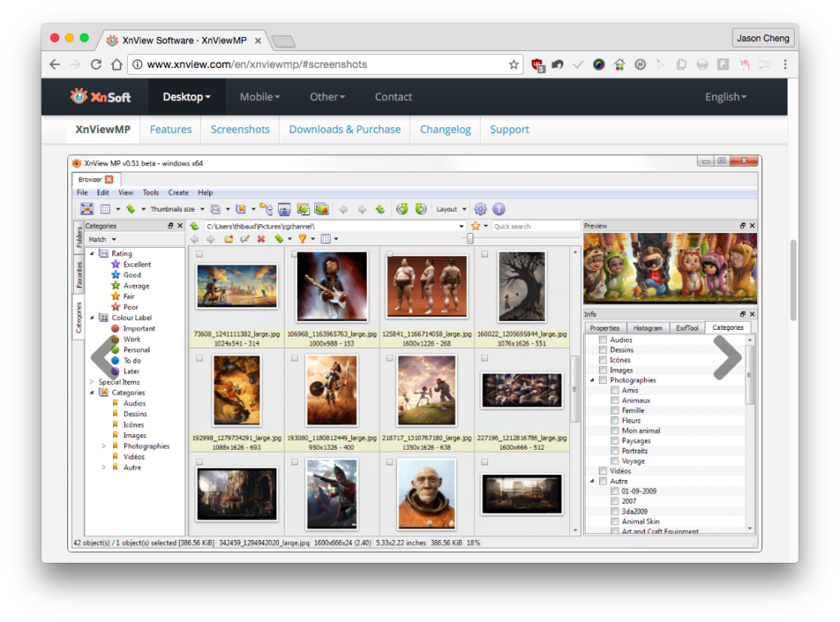Click the Quick search field
The height and width of the screenshot is (622, 840).
[x=536, y=226]
